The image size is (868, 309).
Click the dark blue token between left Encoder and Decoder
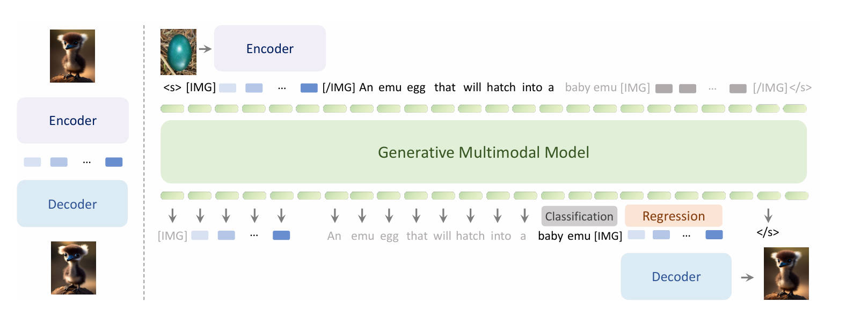point(114,162)
